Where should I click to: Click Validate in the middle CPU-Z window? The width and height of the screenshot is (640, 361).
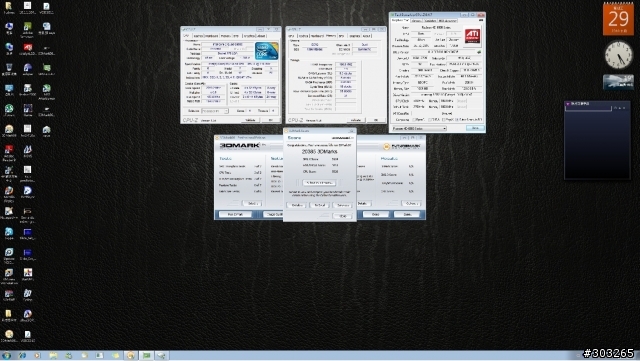(356, 120)
